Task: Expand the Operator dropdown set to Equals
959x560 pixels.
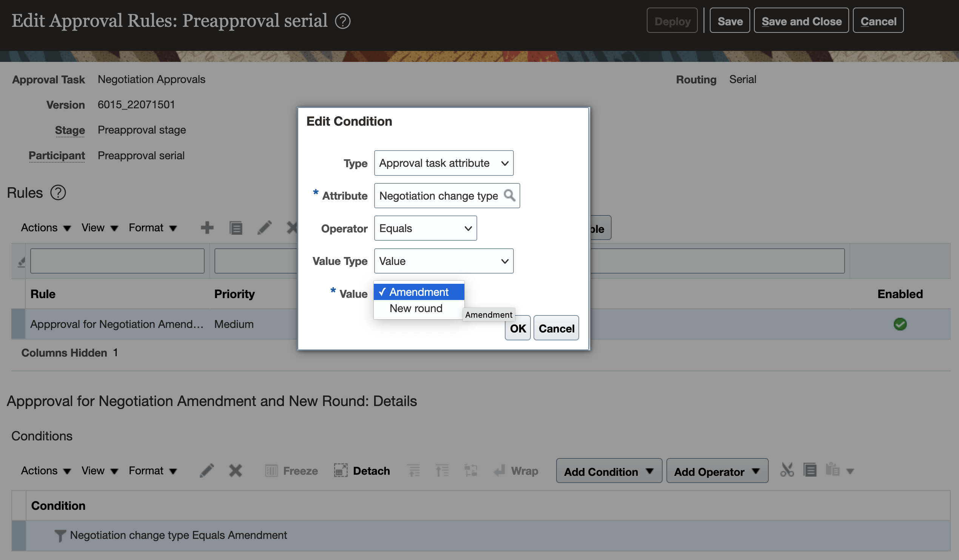Action: [x=425, y=228]
